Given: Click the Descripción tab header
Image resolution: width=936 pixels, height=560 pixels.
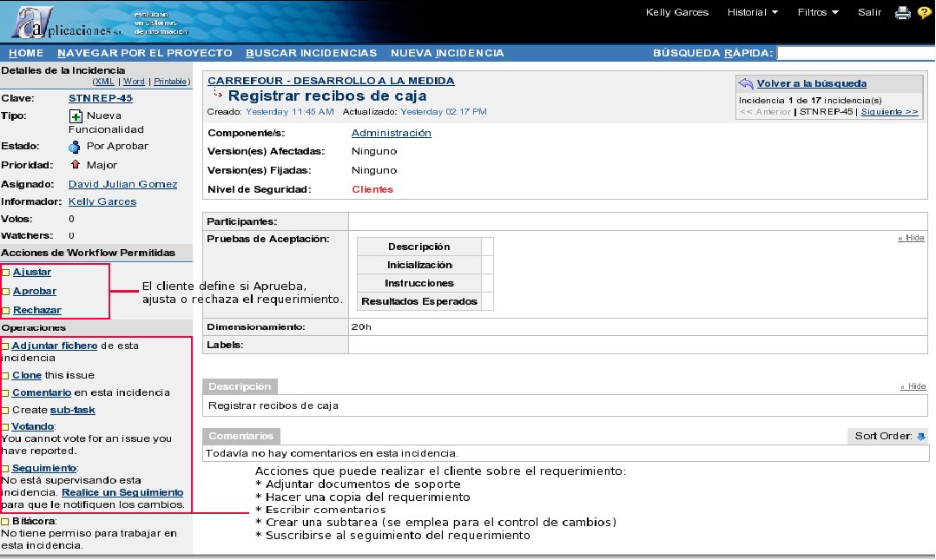Looking at the screenshot, I should [240, 386].
